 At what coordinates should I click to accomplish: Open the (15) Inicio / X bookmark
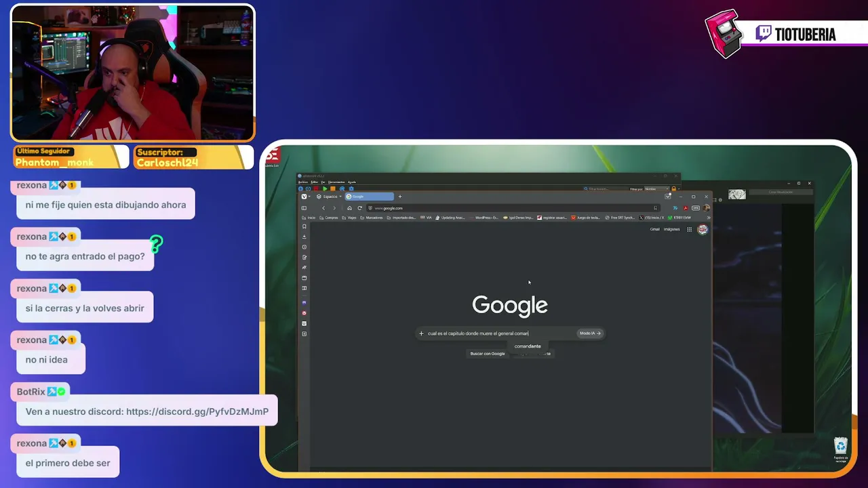pyautogui.click(x=653, y=218)
